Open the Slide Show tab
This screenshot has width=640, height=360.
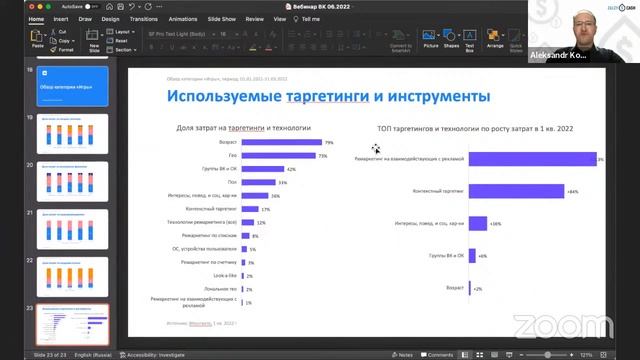(221, 19)
